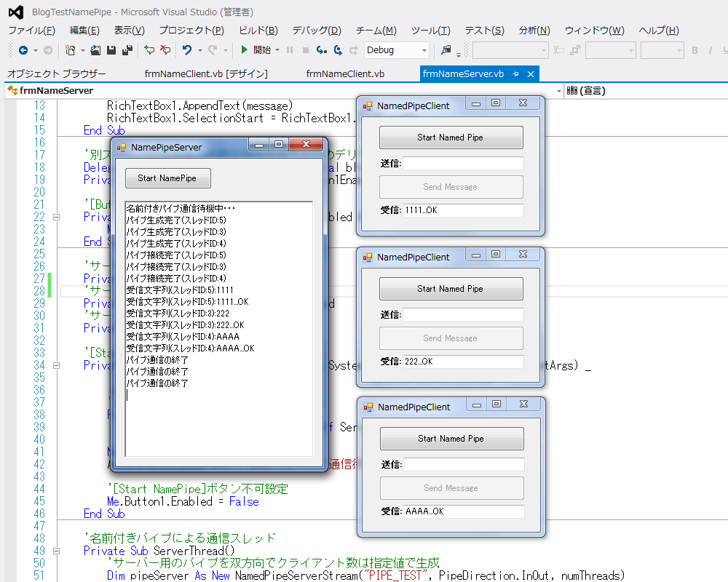This screenshot has height=582, width=728.
Task: Collapse code region at line 34
Action: coord(56,365)
